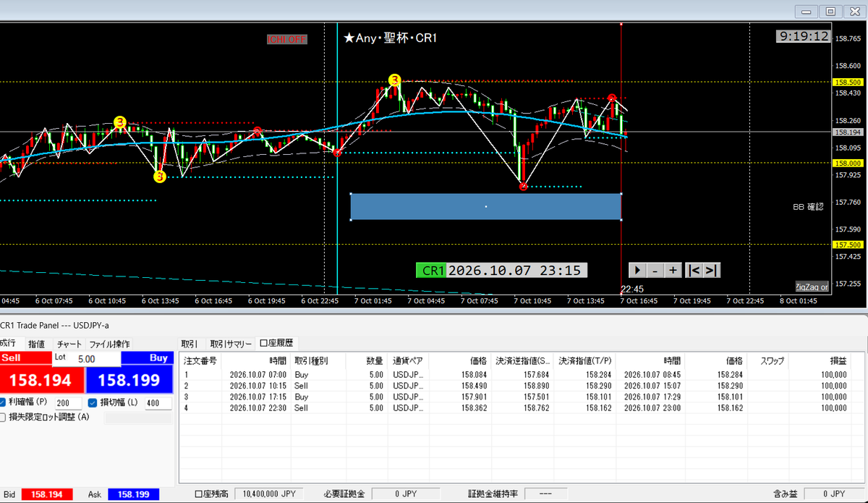Decrease replay speed with minus button
Viewport: 868px width, 503px height.
(655, 270)
